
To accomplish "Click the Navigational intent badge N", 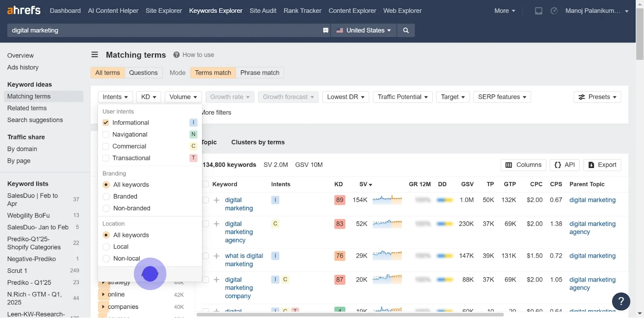I will point(193,134).
